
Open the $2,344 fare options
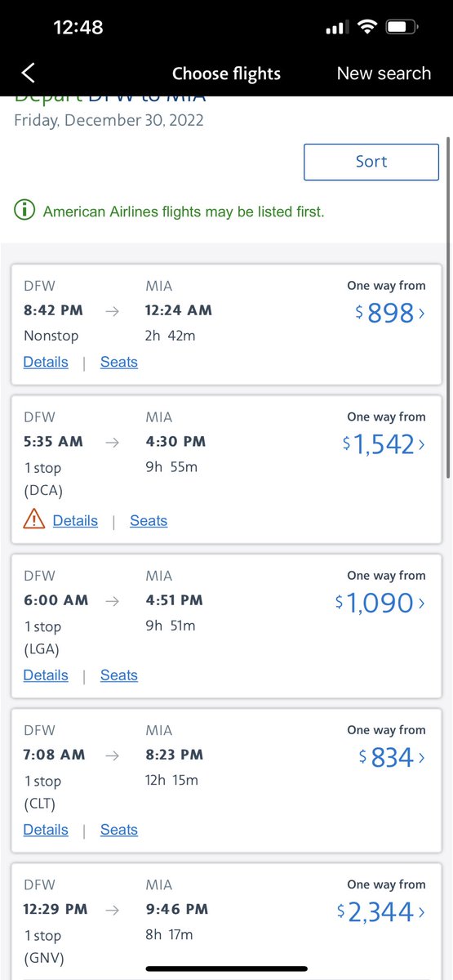381,911
